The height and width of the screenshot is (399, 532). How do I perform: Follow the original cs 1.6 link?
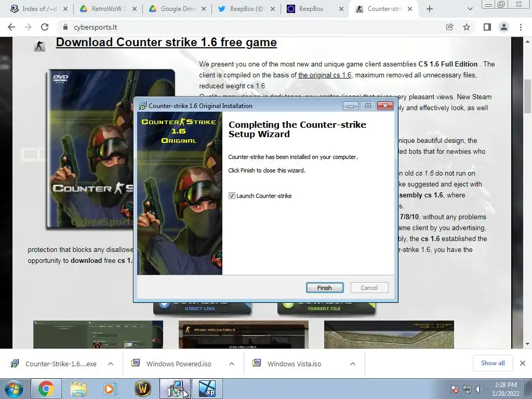coord(325,75)
